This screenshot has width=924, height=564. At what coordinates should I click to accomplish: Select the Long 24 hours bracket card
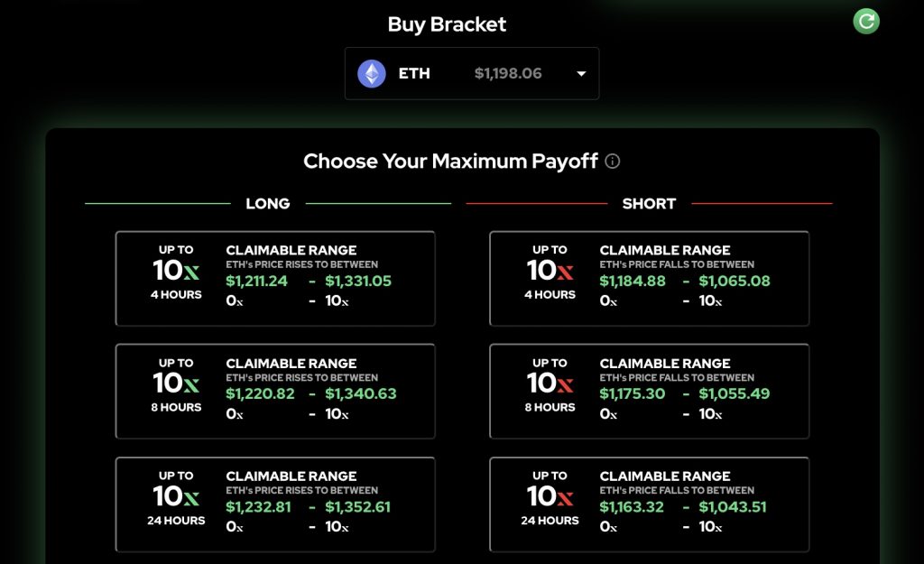tap(275, 504)
